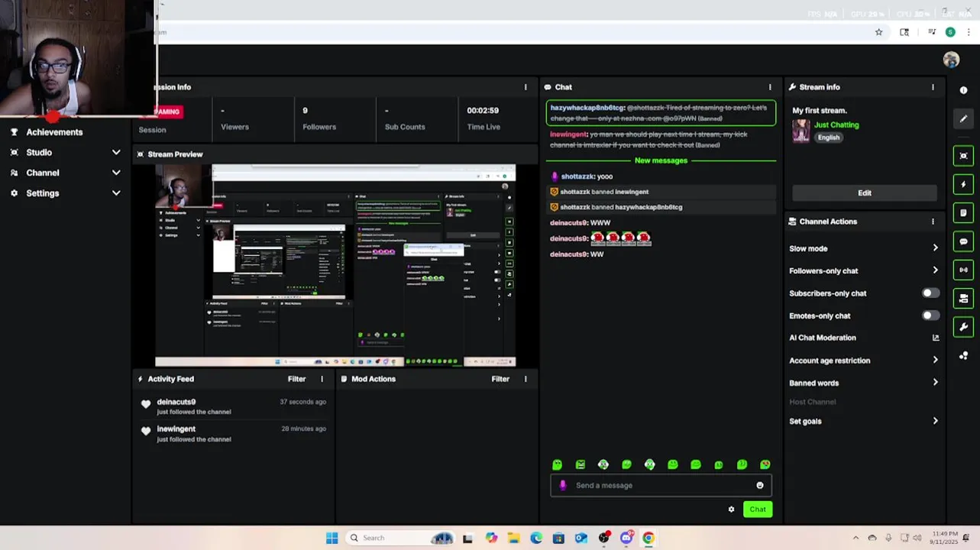Enable Subscribers-only chat toggle
This screenshot has width=980, height=550.
tap(930, 293)
